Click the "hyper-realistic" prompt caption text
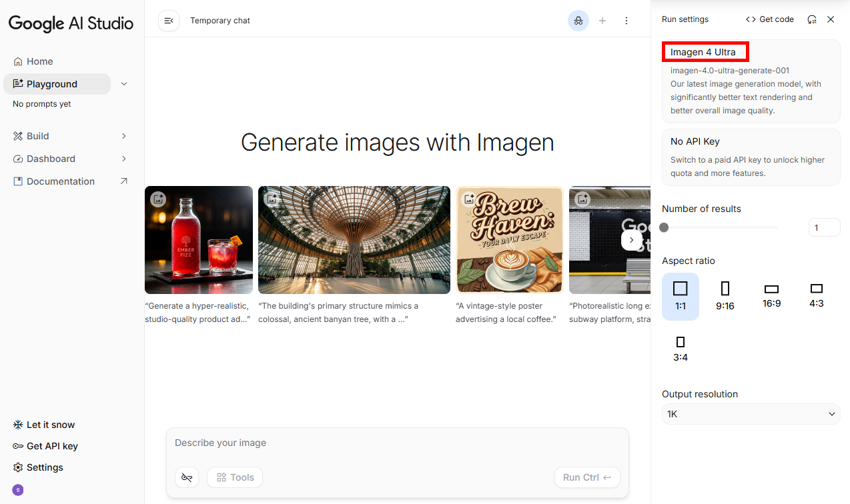850x504 pixels. (197, 313)
